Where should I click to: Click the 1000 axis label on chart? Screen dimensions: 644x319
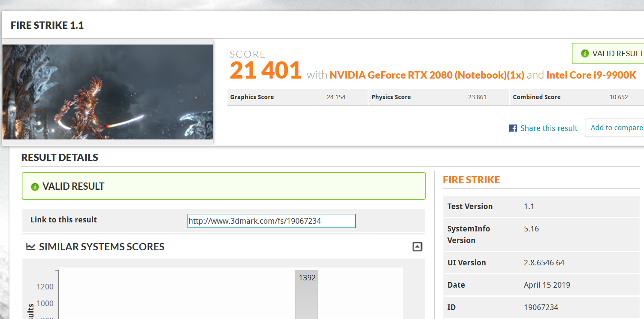45,304
